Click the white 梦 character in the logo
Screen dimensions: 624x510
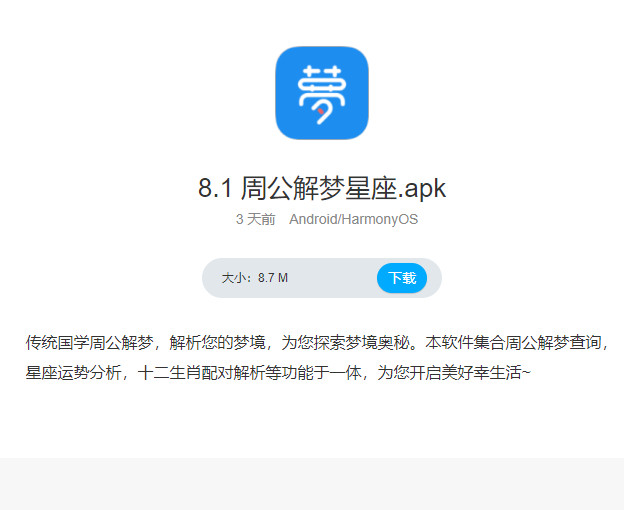pyautogui.click(x=322, y=94)
